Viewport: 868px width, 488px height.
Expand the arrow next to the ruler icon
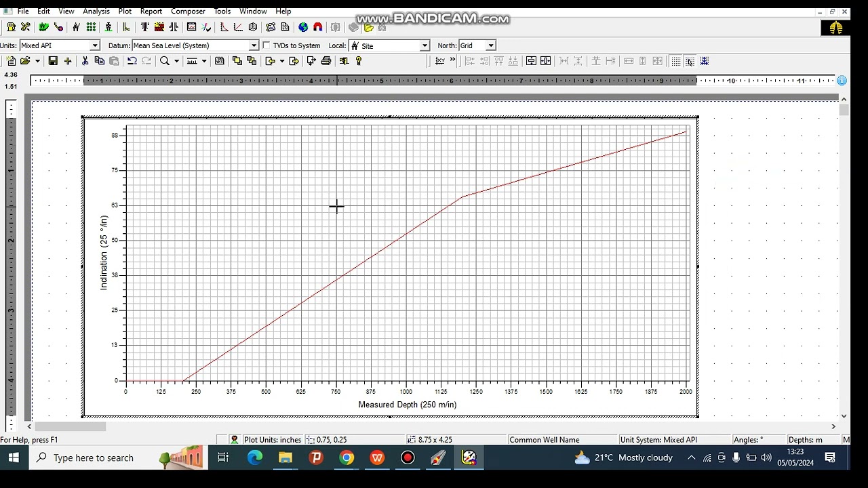[x=204, y=61]
